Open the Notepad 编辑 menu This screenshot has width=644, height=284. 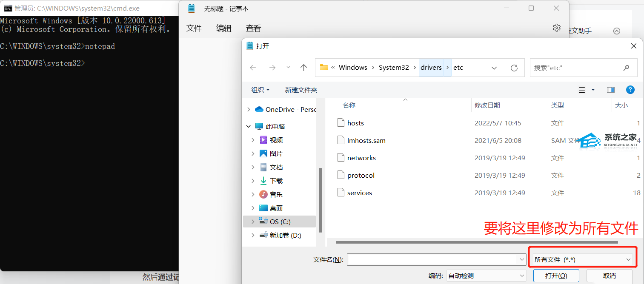coord(224,28)
